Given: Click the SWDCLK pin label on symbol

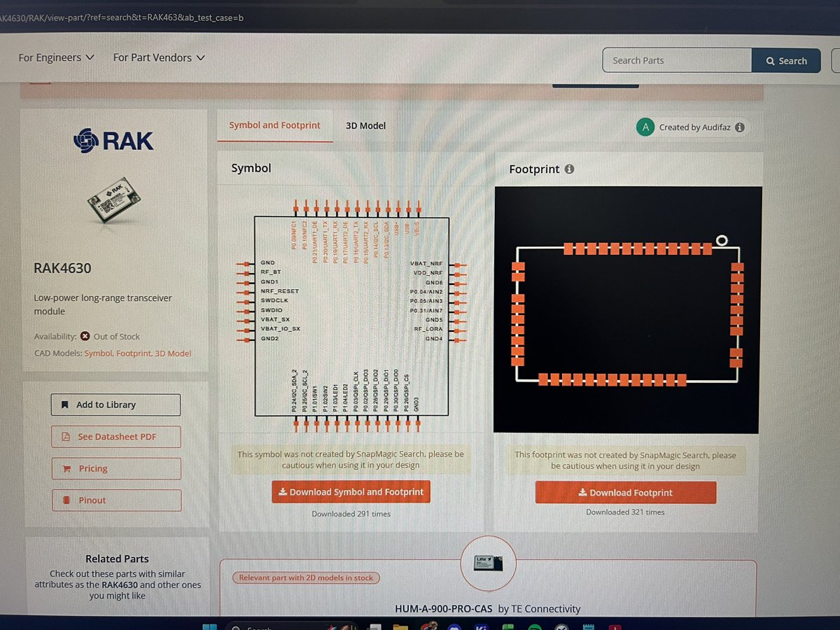Looking at the screenshot, I should point(274,301).
